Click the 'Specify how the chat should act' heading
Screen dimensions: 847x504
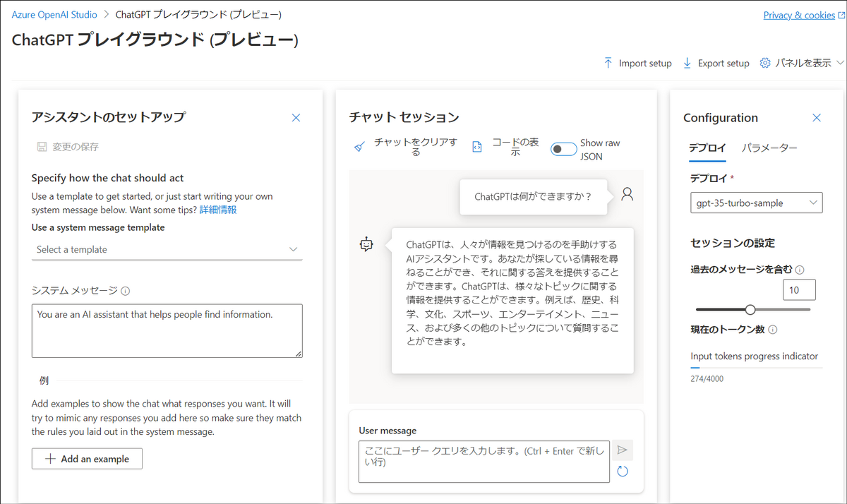point(108,178)
